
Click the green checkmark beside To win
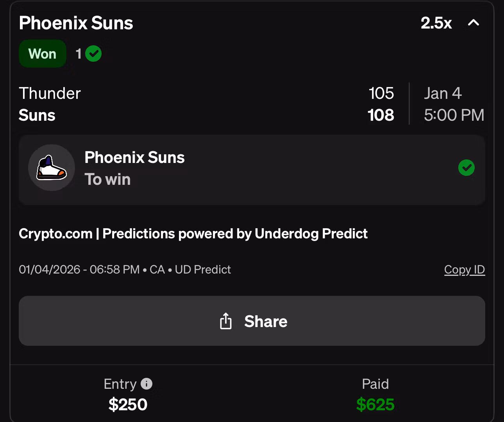tap(466, 168)
